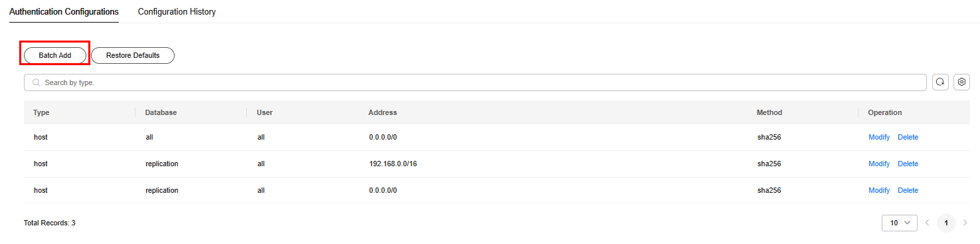Select Authentication Configurations tab
This screenshot has width=980, height=244.
pos(64,12)
